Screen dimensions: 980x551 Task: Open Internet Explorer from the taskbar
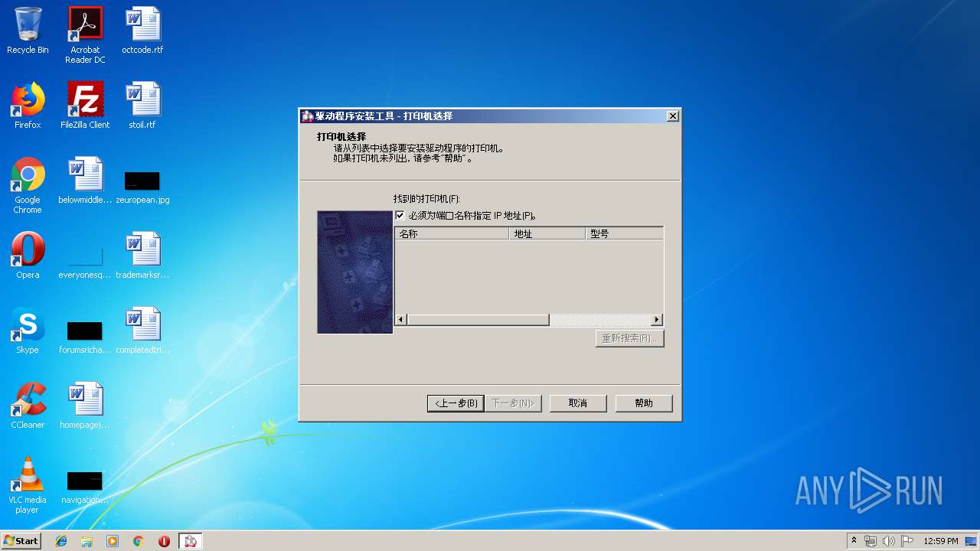(x=61, y=541)
